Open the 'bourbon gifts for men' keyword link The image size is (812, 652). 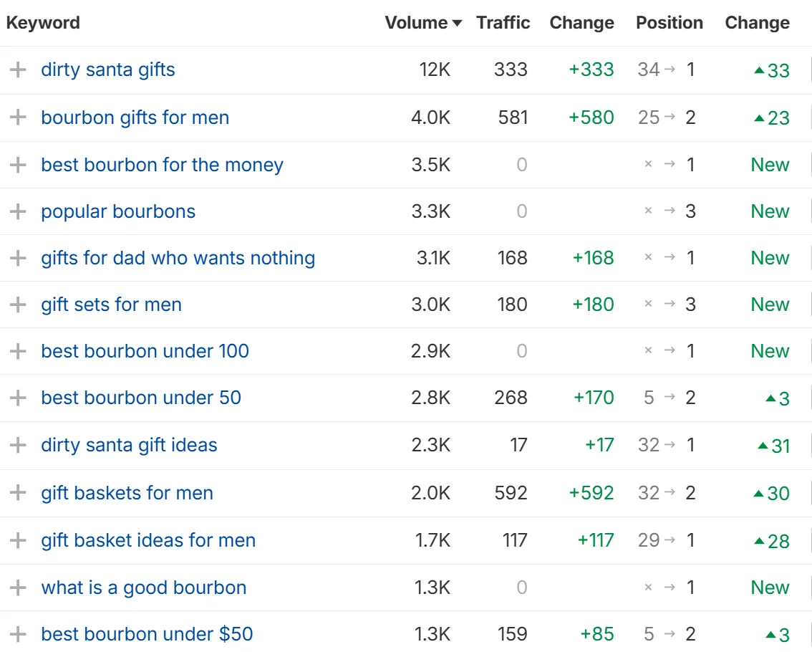point(135,118)
